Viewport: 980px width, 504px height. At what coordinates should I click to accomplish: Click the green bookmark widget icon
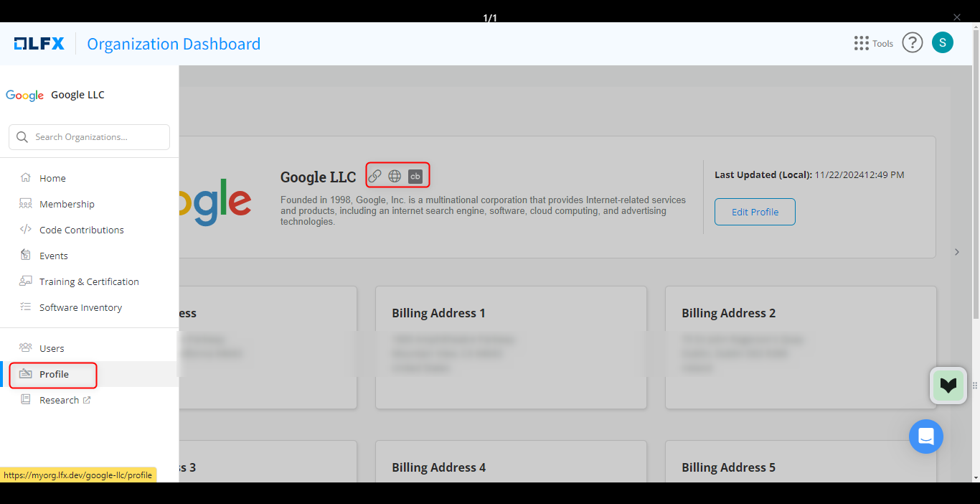[x=948, y=386]
